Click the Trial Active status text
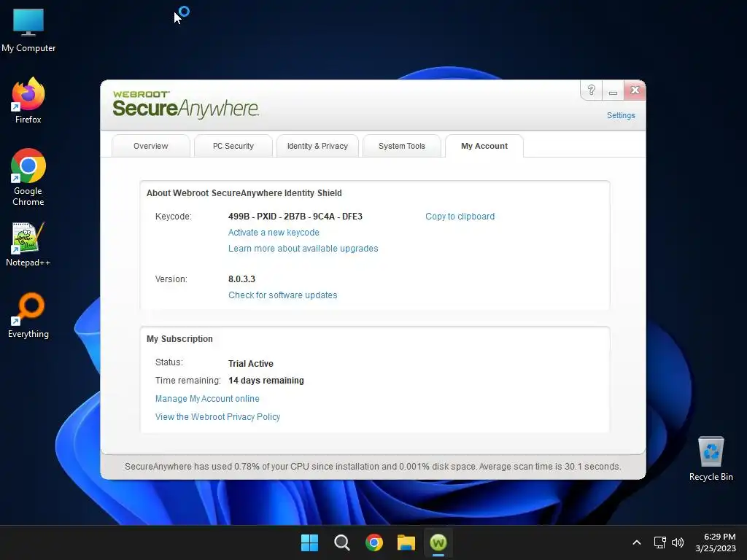 point(251,364)
